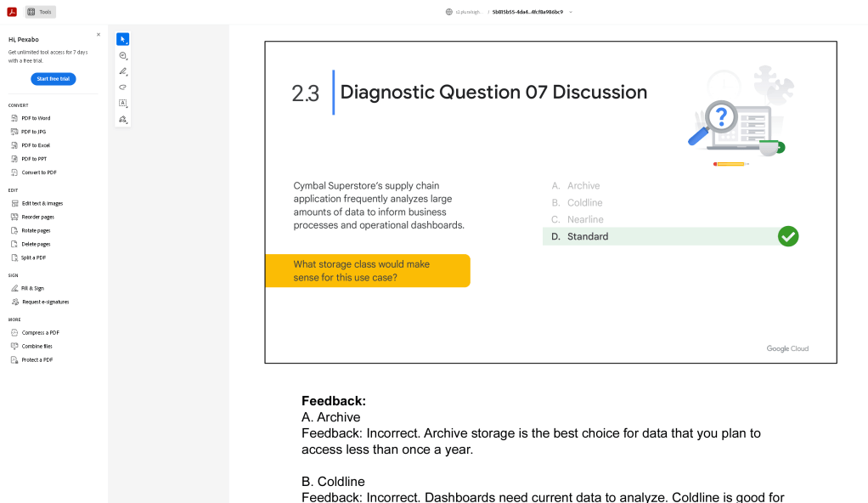Click the magnifier laptop illustration on slide
This screenshot has width=868, height=503.
[x=741, y=116]
